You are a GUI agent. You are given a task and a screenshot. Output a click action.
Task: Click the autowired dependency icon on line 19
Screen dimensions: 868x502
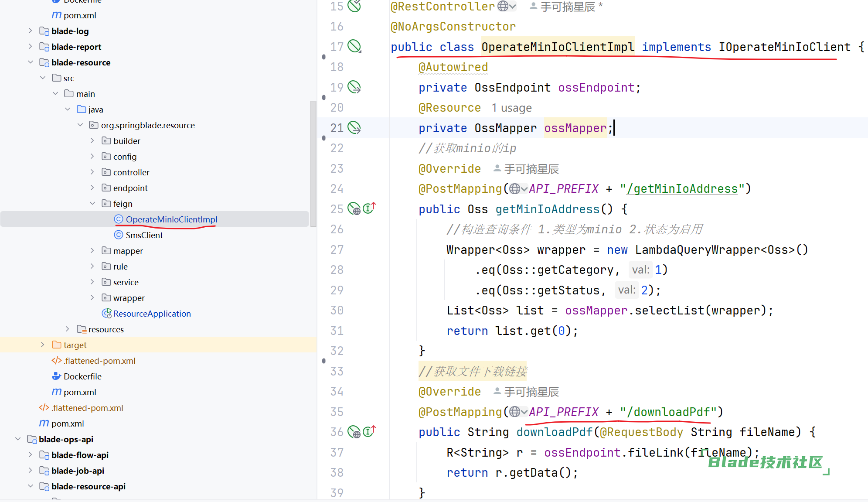click(354, 87)
